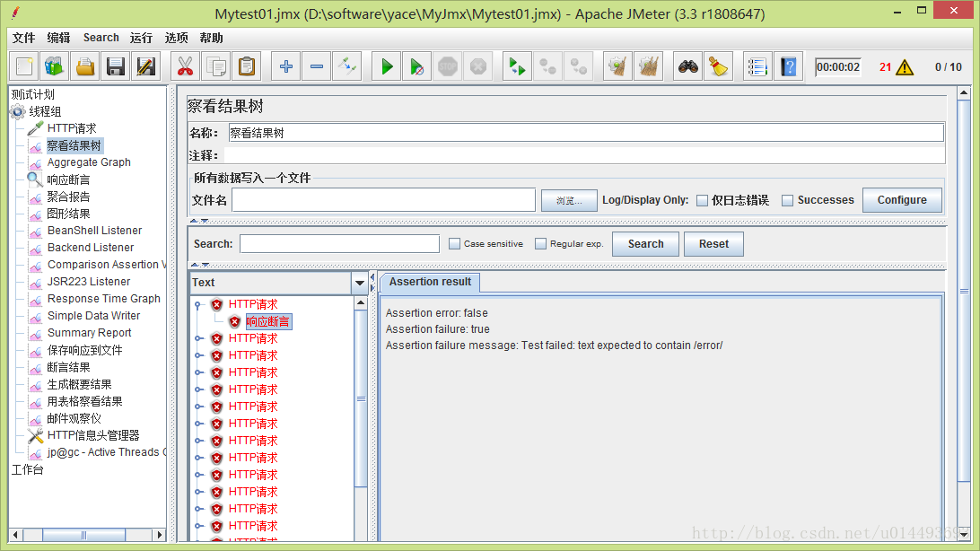Viewport: 980px width, 551px height.
Task: Click the Reset search brush icon
Action: tap(719, 66)
